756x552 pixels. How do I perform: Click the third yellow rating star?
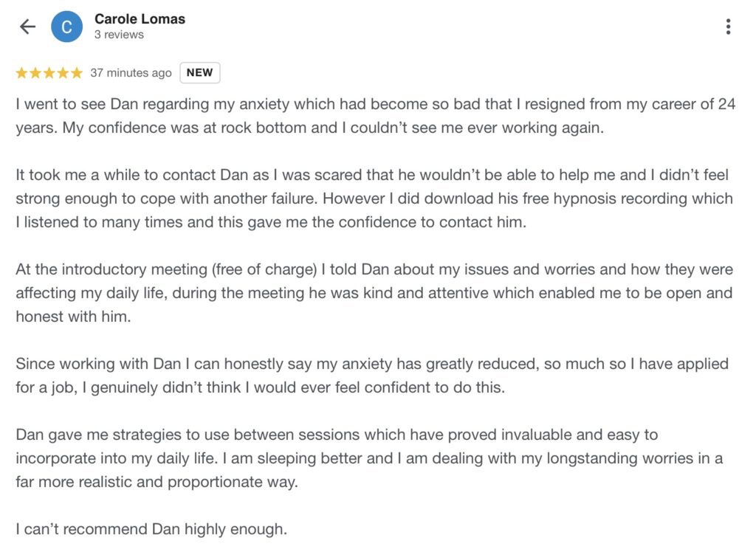tap(49, 73)
